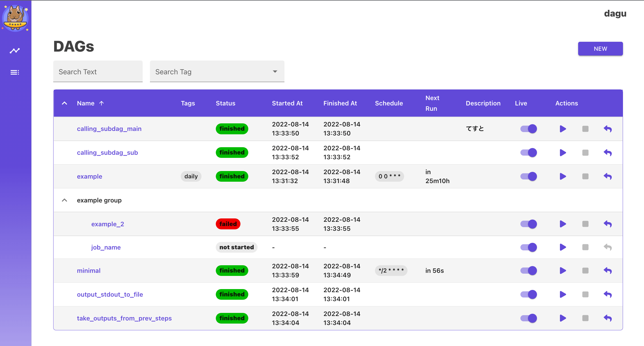The width and height of the screenshot is (644, 346).
Task: Turn off Live switch for job_name
Action: [x=529, y=247]
